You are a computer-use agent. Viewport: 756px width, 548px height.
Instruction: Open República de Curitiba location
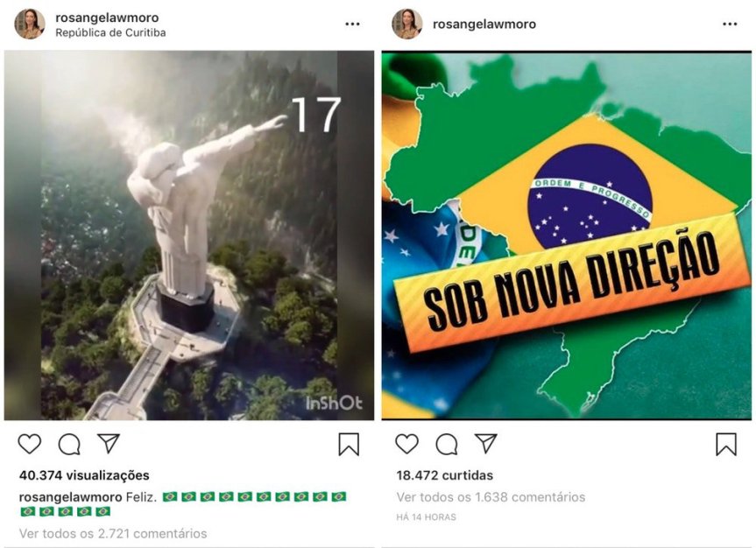[110, 32]
